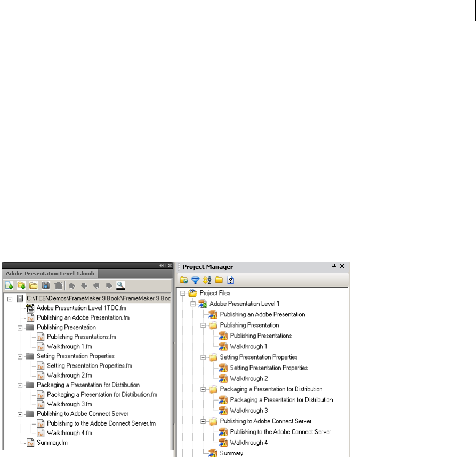Image resolution: width=476 pixels, height=457 pixels.
Task: Click the question mark page toolbar icon
Action: (x=231, y=280)
